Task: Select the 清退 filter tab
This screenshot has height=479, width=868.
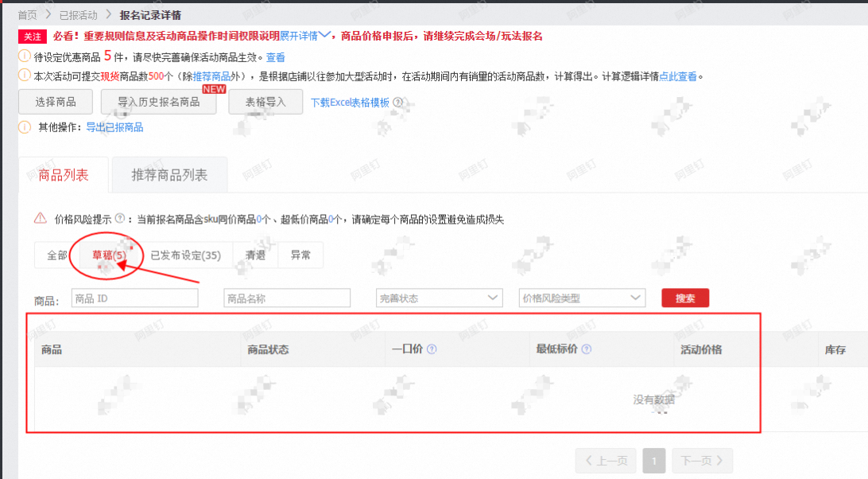Action: click(255, 255)
